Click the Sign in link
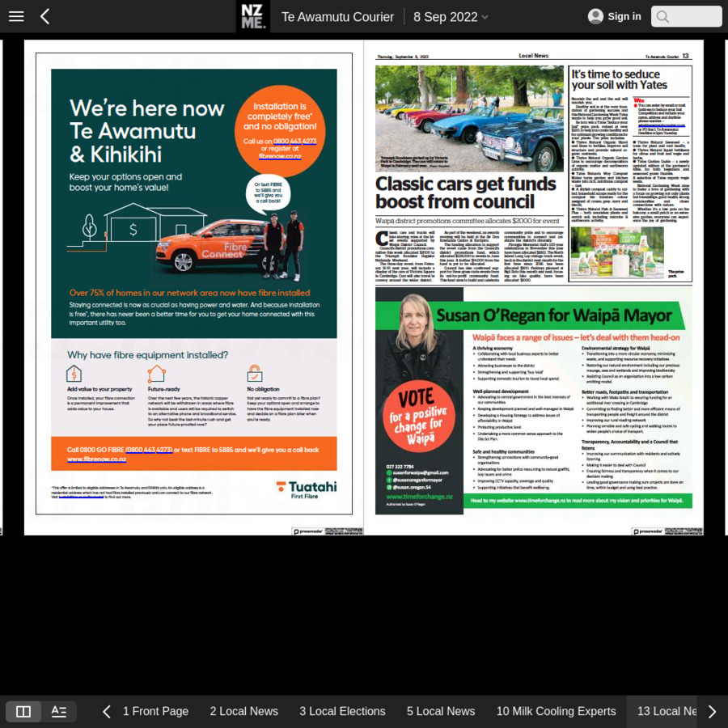 (x=624, y=16)
